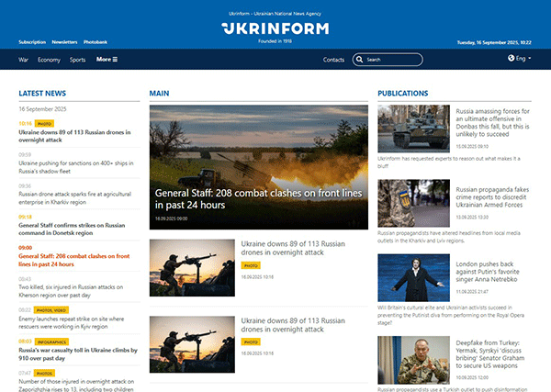This screenshot has height=392, width=551.
Task: Click summary 'Will Britain's cultural elite'
Action: tap(451, 315)
